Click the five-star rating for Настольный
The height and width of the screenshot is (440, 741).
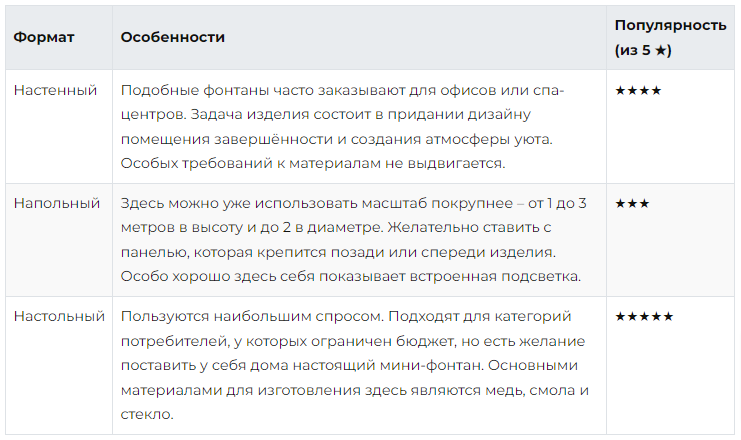[x=644, y=316]
